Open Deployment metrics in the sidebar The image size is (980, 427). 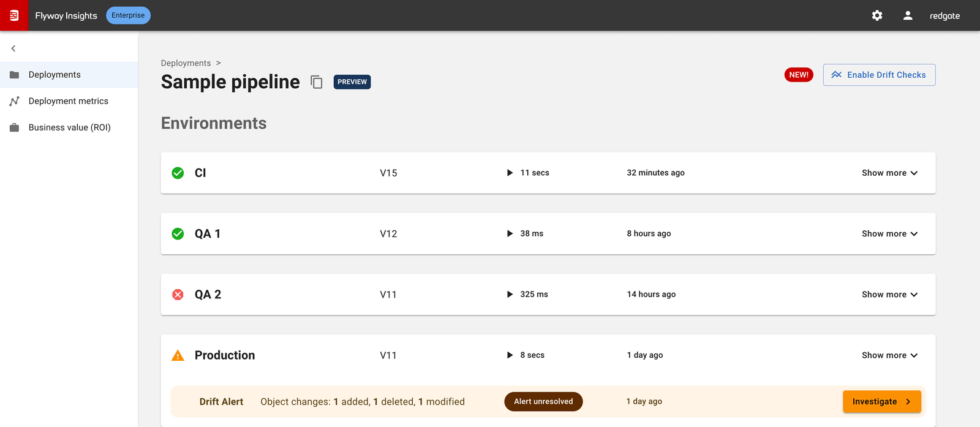tap(69, 101)
